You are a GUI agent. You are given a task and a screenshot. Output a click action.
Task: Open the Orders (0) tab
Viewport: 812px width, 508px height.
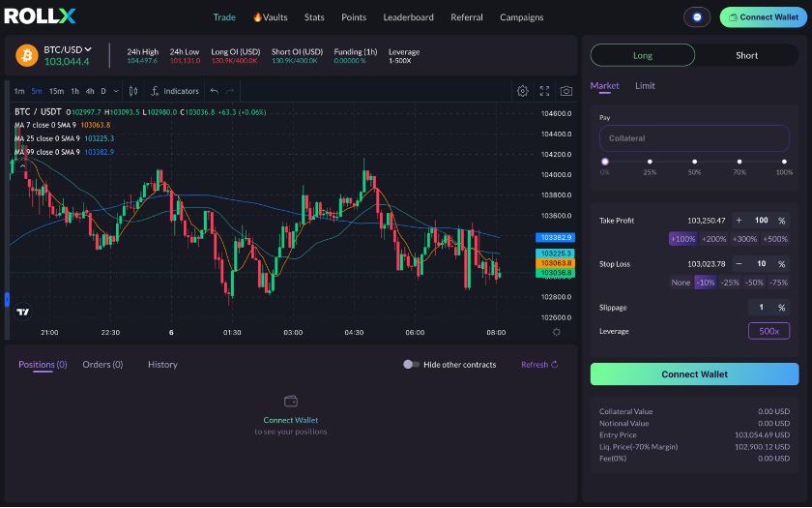point(102,365)
